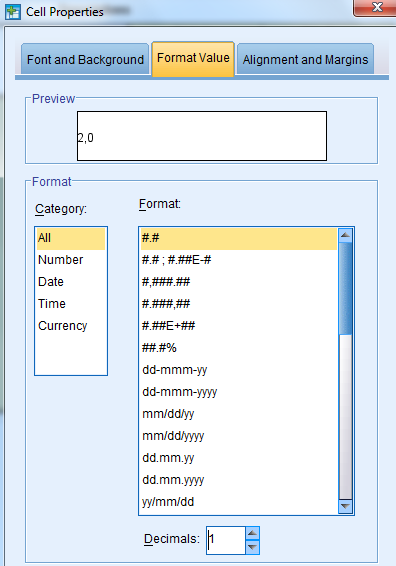Close the Cell Properties dialog
The width and height of the screenshot is (396, 566).
pyautogui.click(x=375, y=7)
